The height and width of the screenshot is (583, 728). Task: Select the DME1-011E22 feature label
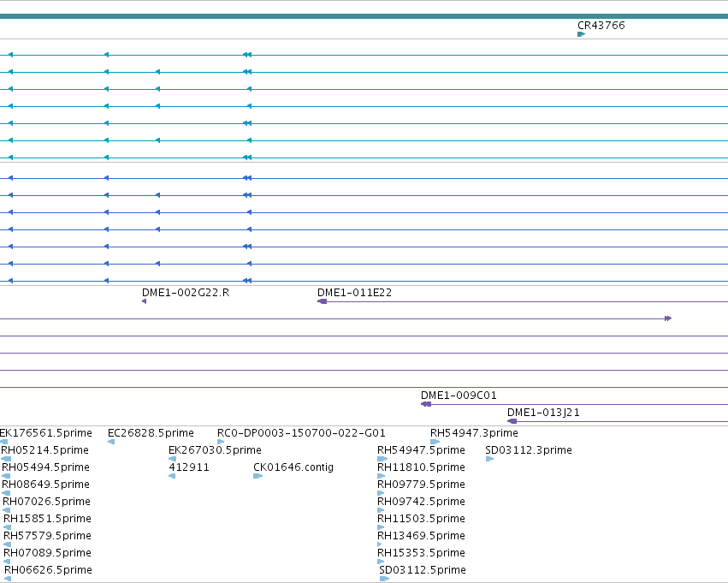(x=355, y=293)
